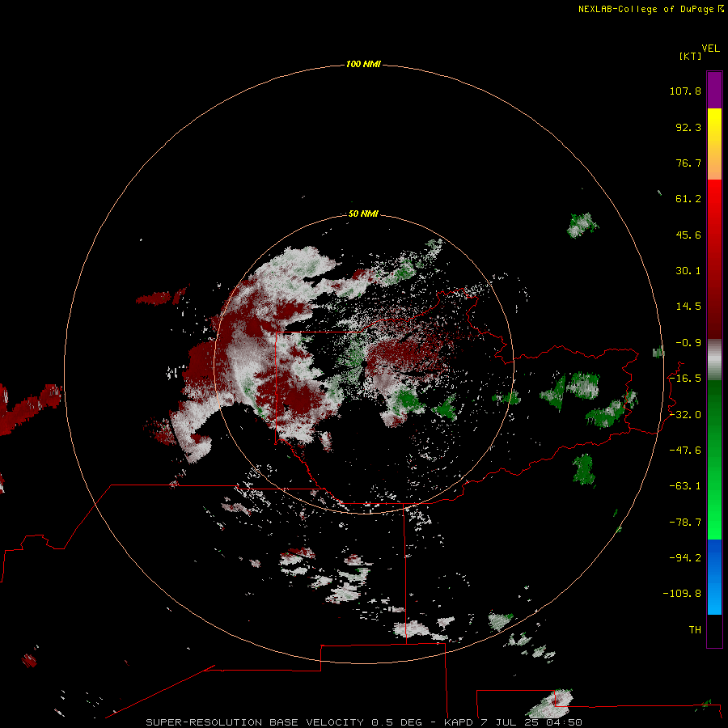Click the -0.9 velocity scale value
728x728 pixels.
click(688, 343)
